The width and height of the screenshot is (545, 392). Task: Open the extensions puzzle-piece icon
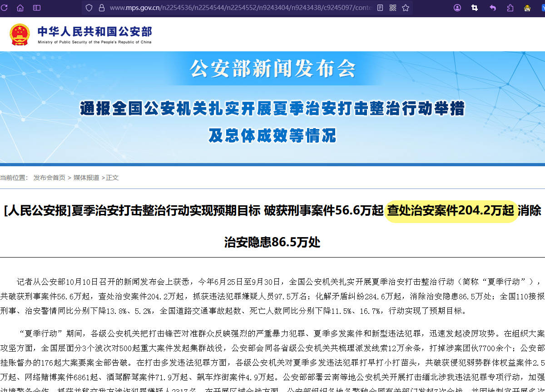[x=509, y=7]
